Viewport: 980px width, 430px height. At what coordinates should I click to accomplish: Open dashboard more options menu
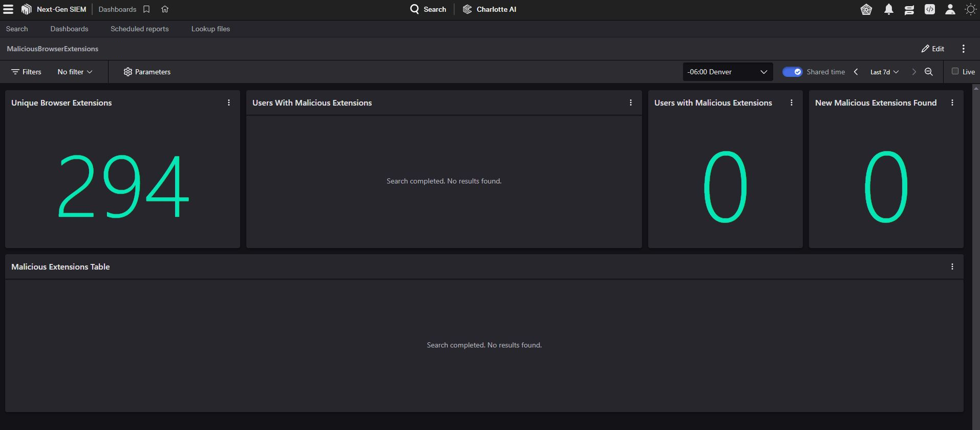tap(964, 49)
